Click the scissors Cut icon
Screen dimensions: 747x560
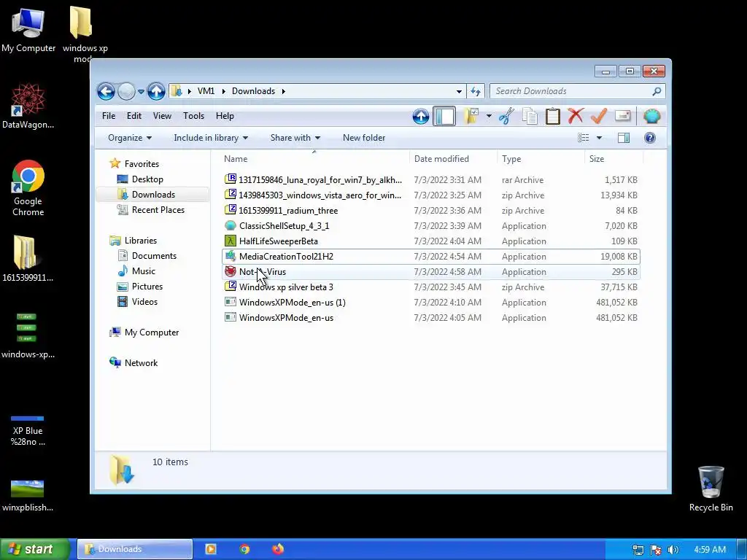tap(506, 116)
